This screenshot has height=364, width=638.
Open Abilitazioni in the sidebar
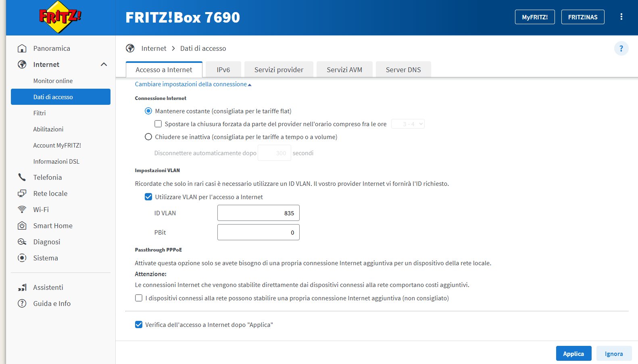48,129
